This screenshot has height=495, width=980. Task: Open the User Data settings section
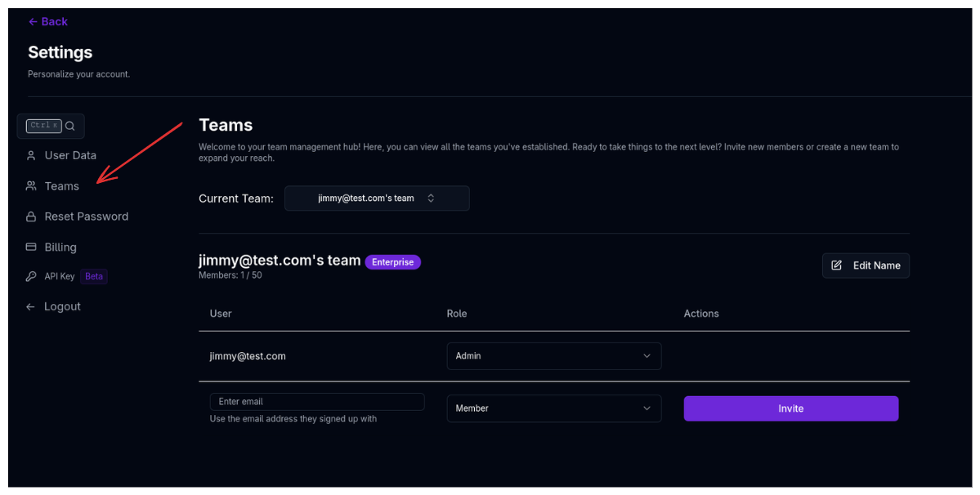click(70, 155)
